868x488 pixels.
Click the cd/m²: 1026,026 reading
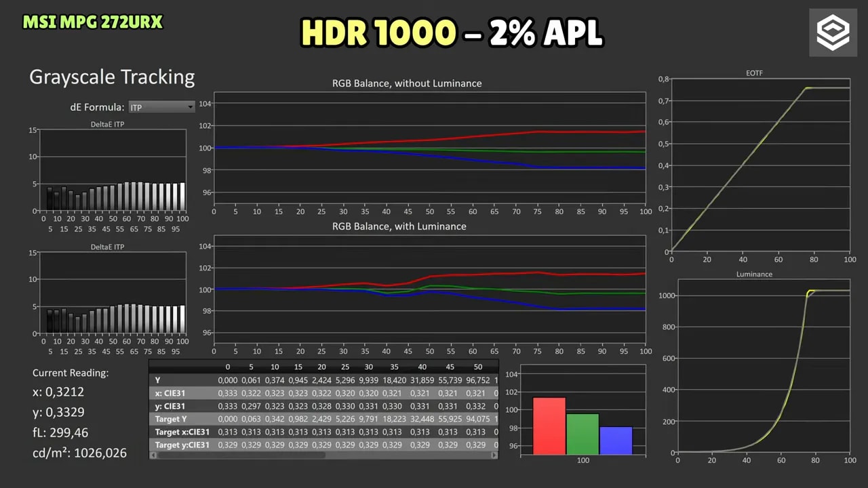point(79,453)
